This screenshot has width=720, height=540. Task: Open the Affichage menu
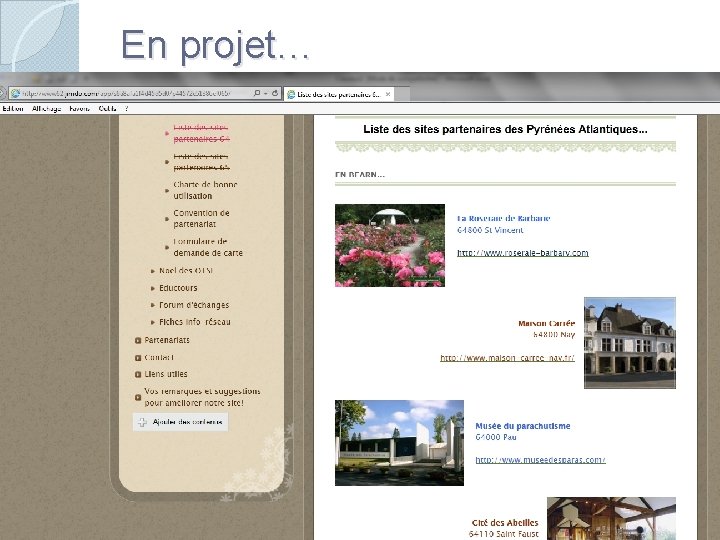[x=46, y=109]
